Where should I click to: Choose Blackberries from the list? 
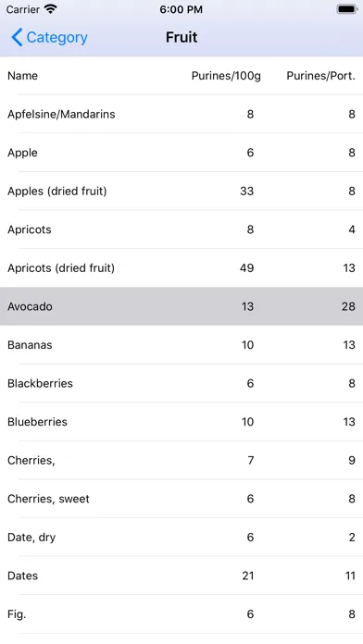pyautogui.click(x=181, y=383)
